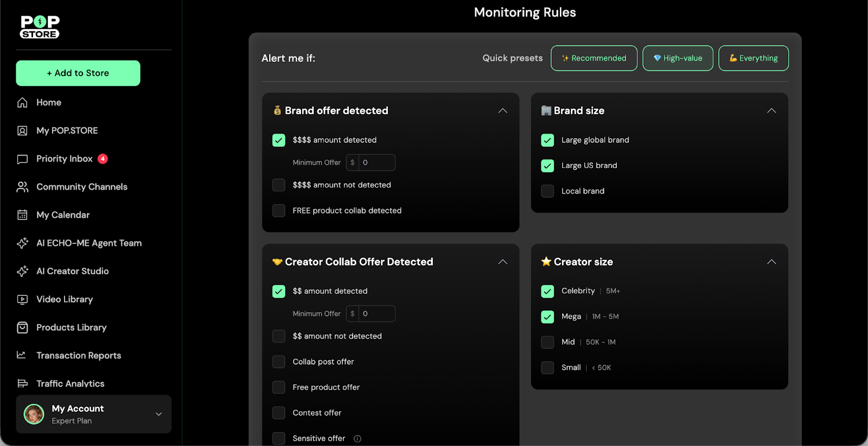Click the AI Creator Studio sparkle icon
The width and height of the screenshot is (868, 446).
[22, 272]
